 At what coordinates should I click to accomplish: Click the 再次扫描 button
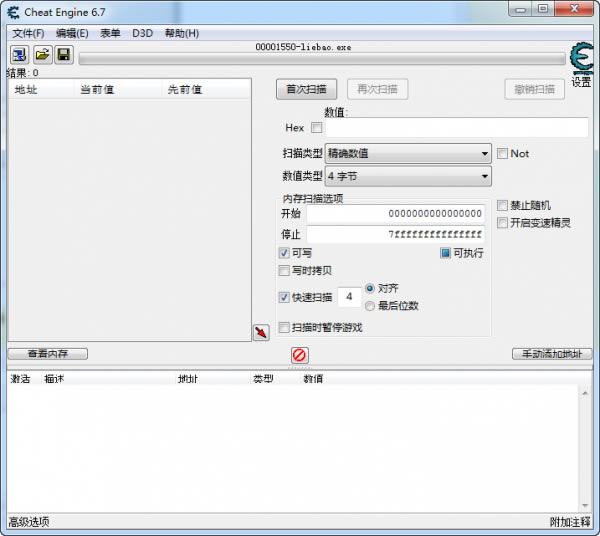coord(377,90)
